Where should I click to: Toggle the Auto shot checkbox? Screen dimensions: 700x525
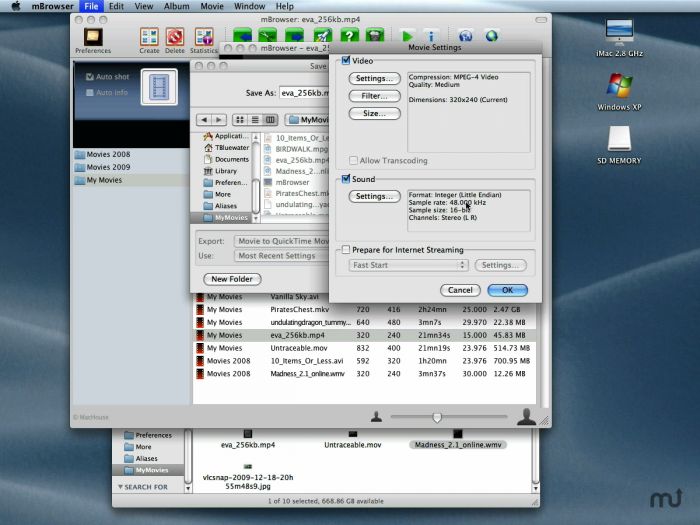90,77
